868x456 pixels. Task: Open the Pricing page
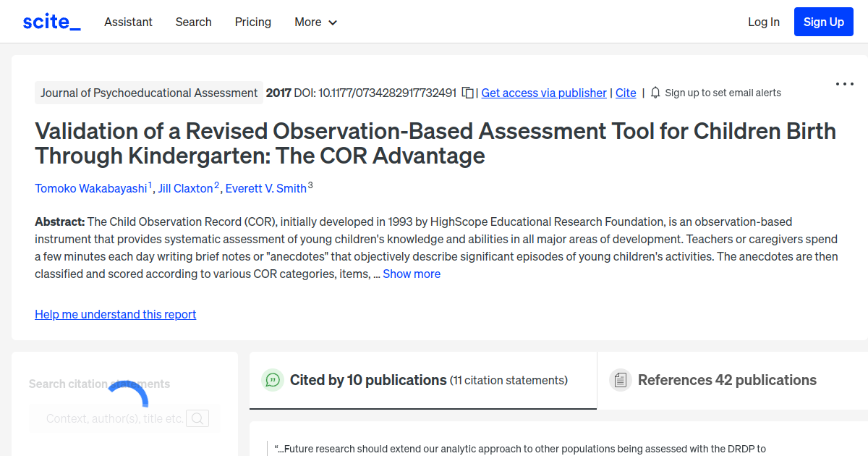pos(252,22)
